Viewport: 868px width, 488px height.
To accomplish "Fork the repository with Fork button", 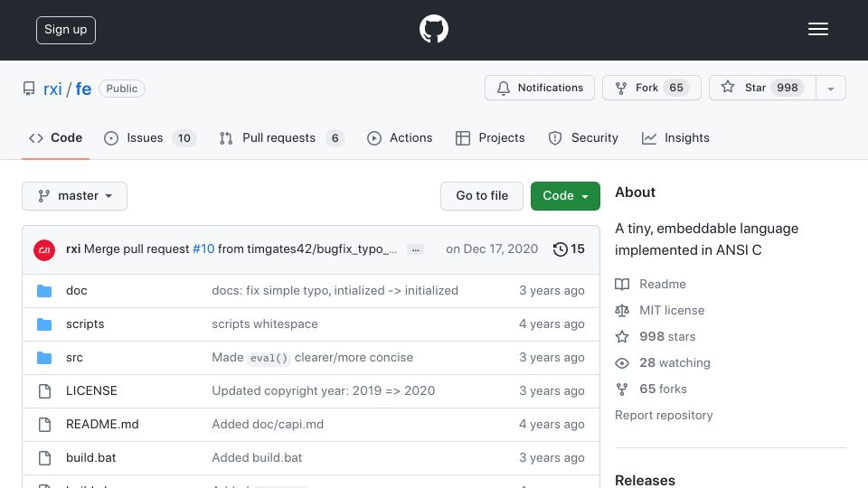I will 652,88.
